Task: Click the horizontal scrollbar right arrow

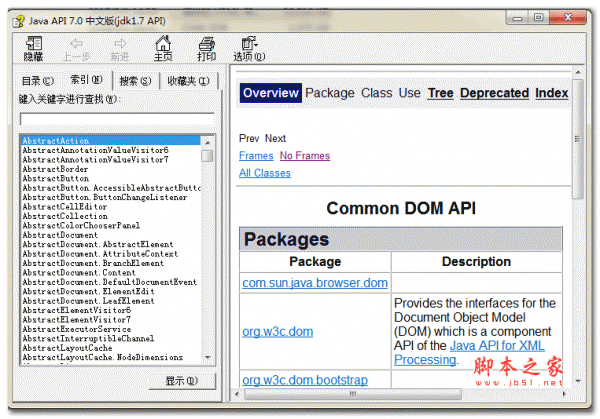Action: click(564, 394)
